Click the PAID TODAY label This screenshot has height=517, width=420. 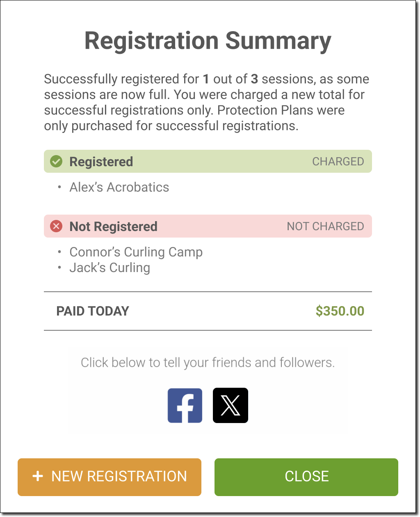pos(93,311)
